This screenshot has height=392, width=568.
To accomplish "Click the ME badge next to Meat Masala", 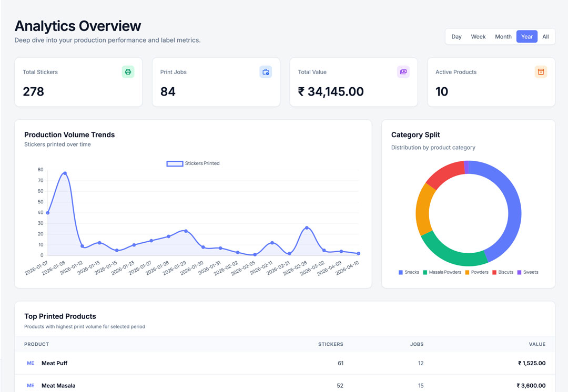I will tap(30, 385).
